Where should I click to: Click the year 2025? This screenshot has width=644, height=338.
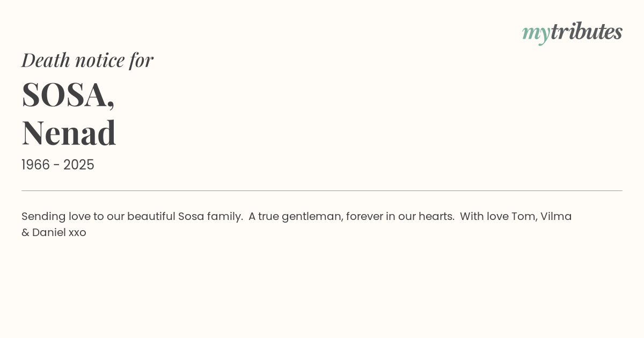coord(79,165)
